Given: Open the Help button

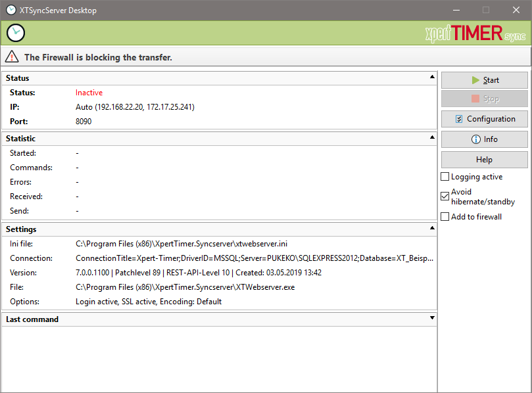Looking at the screenshot, I should pyautogui.click(x=484, y=160).
